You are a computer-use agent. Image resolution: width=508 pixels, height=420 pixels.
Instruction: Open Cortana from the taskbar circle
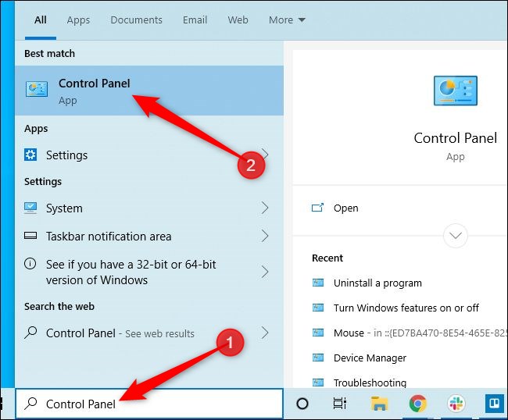coord(302,404)
